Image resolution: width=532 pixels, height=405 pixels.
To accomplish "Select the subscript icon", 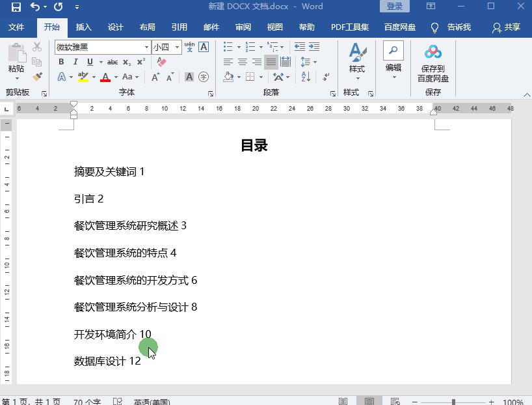I will [126, 61].
